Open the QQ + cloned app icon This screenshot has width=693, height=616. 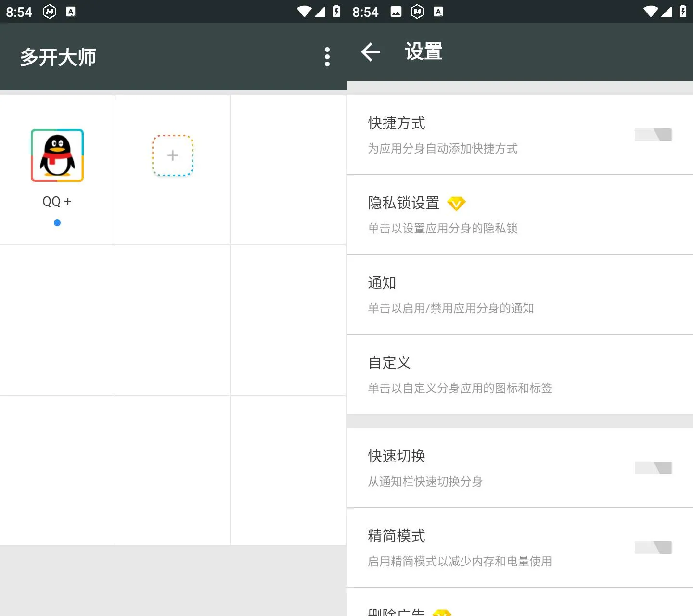pos(57,155)
